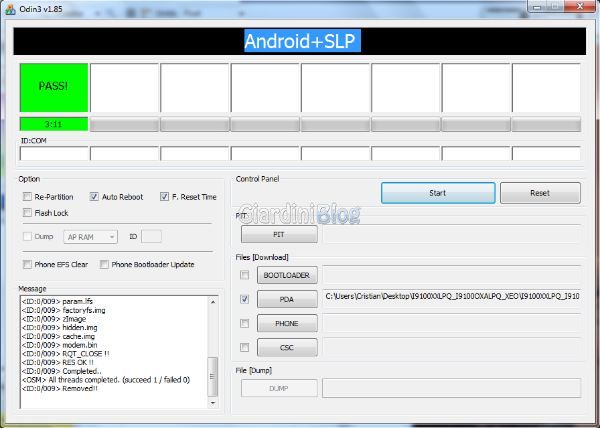Image resolution: width=600 pixels, height=428 pixels.
Task: Uncheck the checkbox beside PDA
Action: coord(244,299)
